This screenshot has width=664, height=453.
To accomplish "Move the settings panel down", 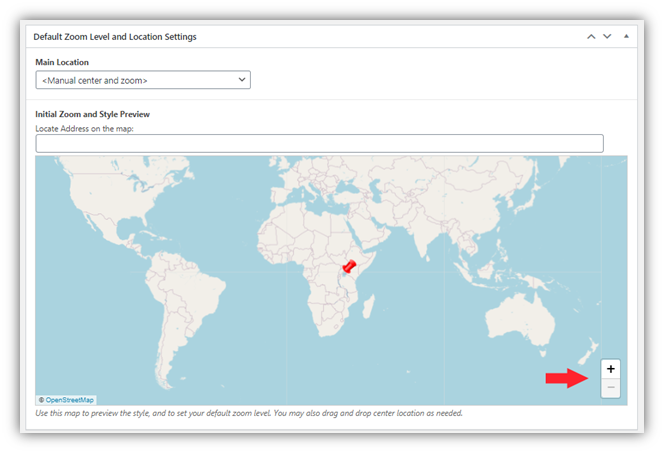I will (x=607, y=37).
